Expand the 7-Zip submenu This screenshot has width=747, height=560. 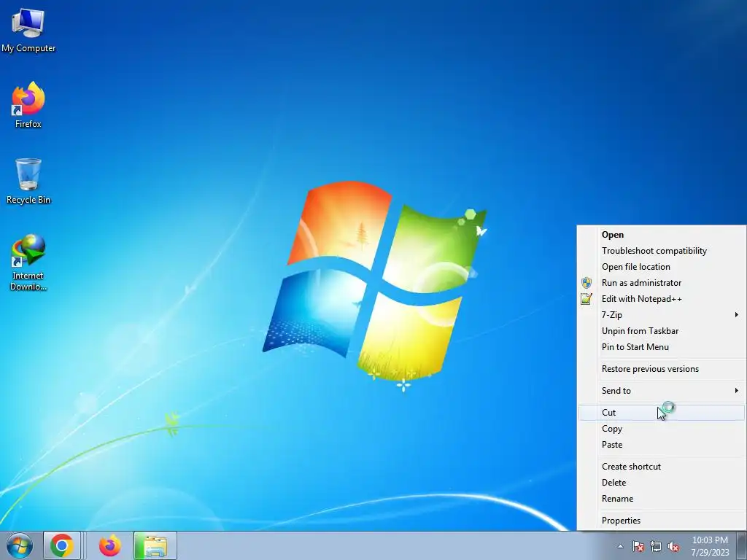pyautogui.click(x=662, y=315)
